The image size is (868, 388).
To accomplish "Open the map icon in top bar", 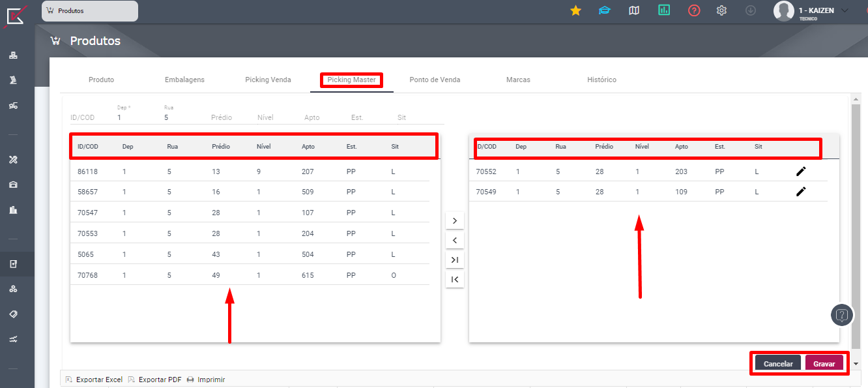I will [634, 10].
